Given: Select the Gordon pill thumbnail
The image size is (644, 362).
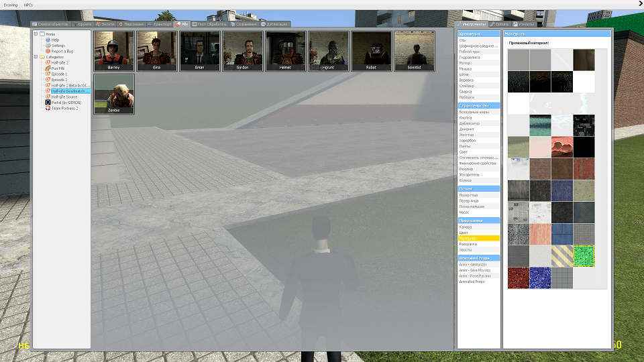Looking at the screenshot, I should (x=242, y=51).
